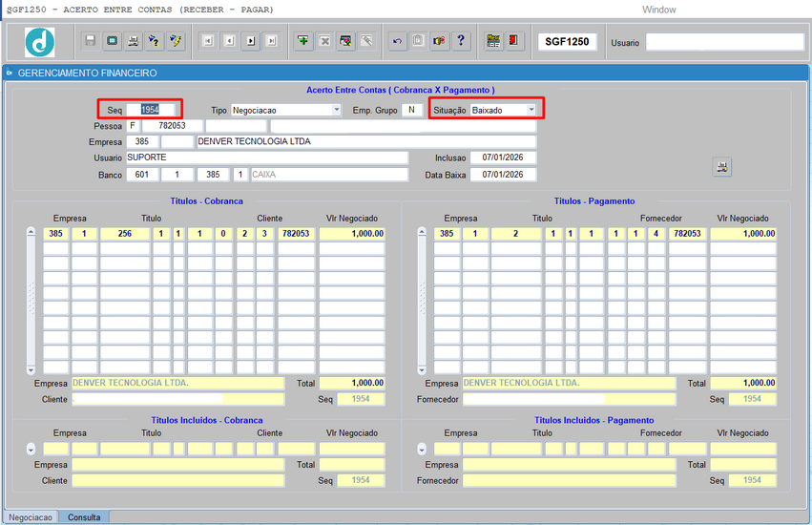Insert new record with green plus icon
812x525 pixels.
(302, 41)
